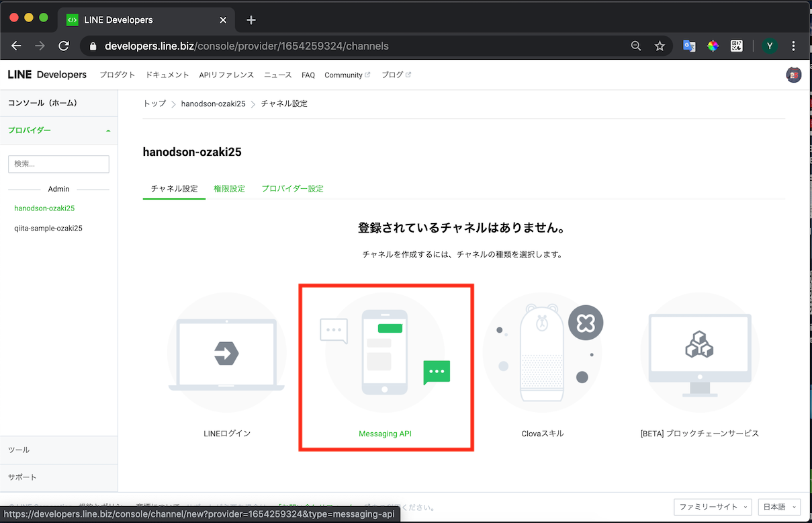The height and width of the screenshot is (523, 812).
Task: Open the QR code extension icon
Action: (737, 46)
